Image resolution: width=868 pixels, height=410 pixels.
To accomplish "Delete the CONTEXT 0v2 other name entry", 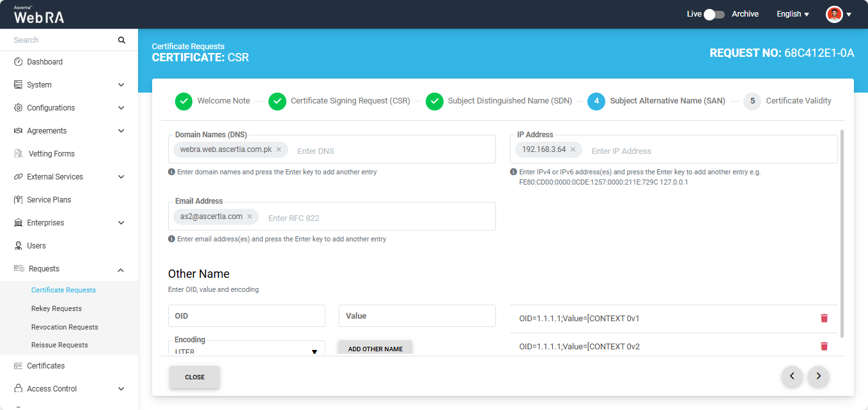I will 824,346.
